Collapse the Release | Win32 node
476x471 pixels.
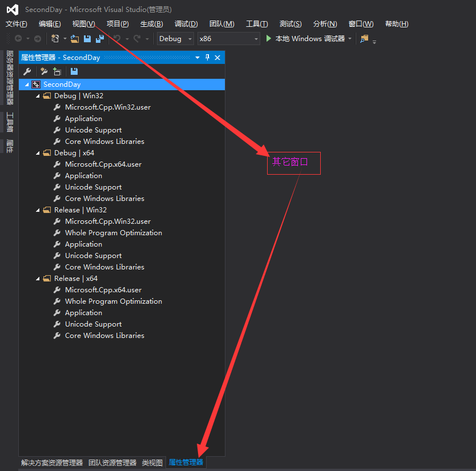38,210
